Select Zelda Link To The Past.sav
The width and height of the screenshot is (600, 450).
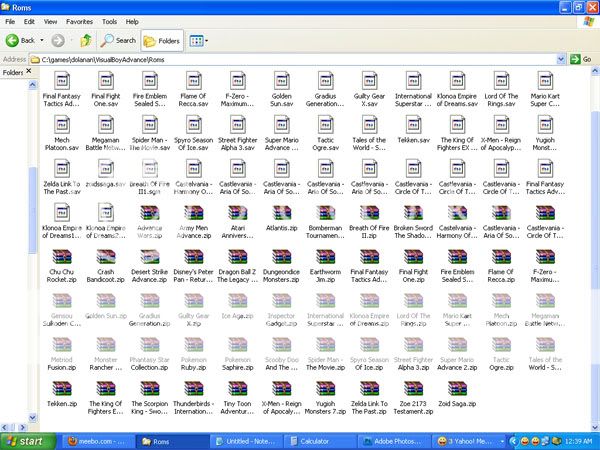click(62, 177)
